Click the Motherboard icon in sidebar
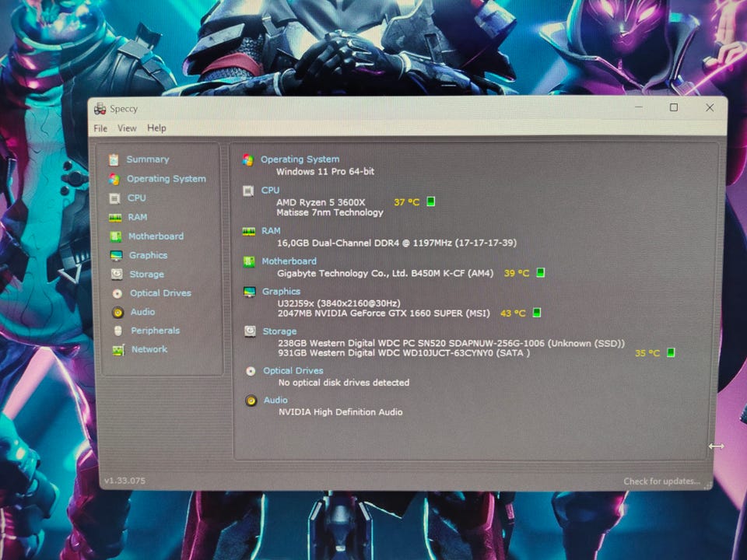Viewport: 747px width, 560px height. click(x=115, y=236)
